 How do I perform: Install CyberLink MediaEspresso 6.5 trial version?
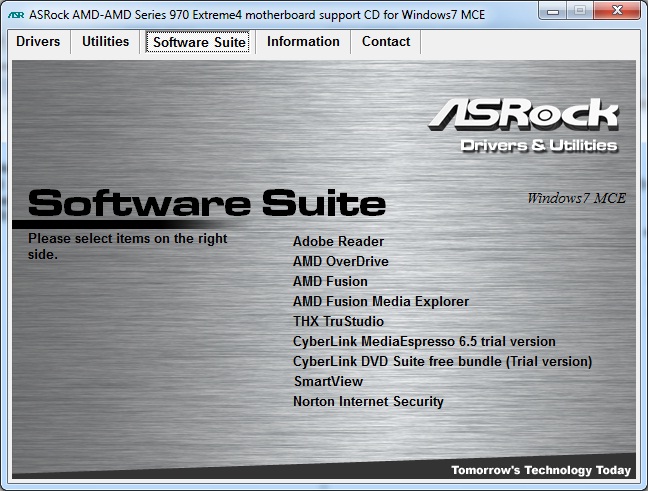[424, 341]
